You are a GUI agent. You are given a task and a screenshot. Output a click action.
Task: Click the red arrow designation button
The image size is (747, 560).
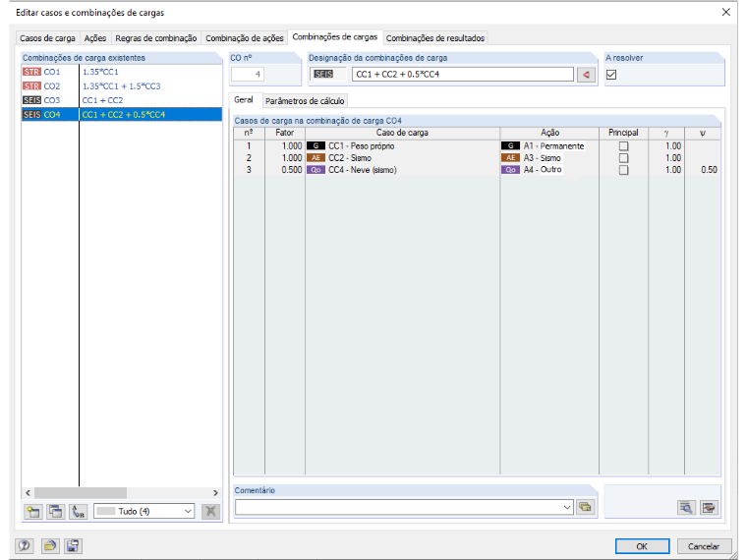[587, 75]
